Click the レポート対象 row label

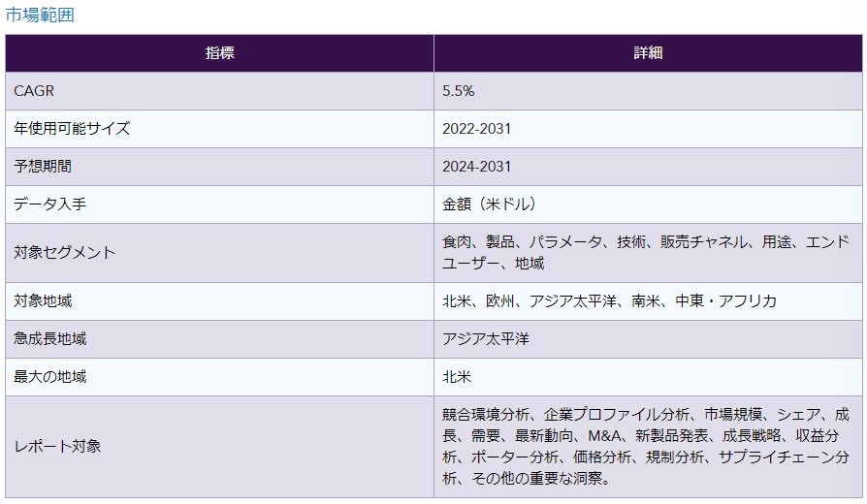pos(57,447)
